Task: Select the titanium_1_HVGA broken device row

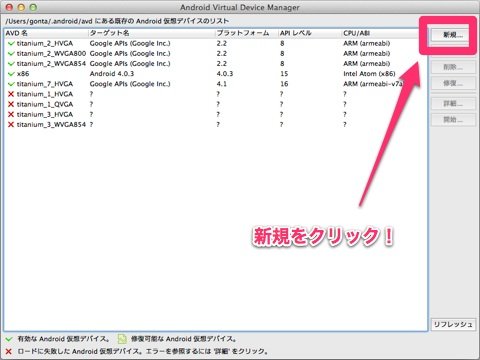Action: [216, 94]
